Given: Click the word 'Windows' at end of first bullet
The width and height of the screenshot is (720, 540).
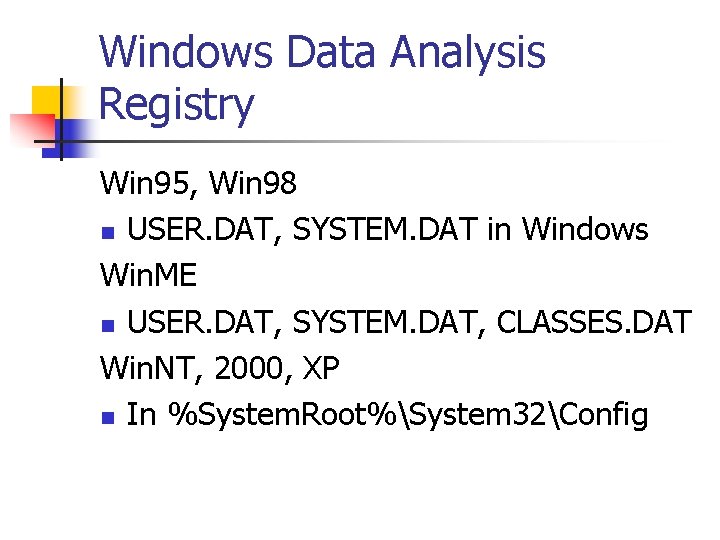Looking at the screenshot, I should (585, 229).
